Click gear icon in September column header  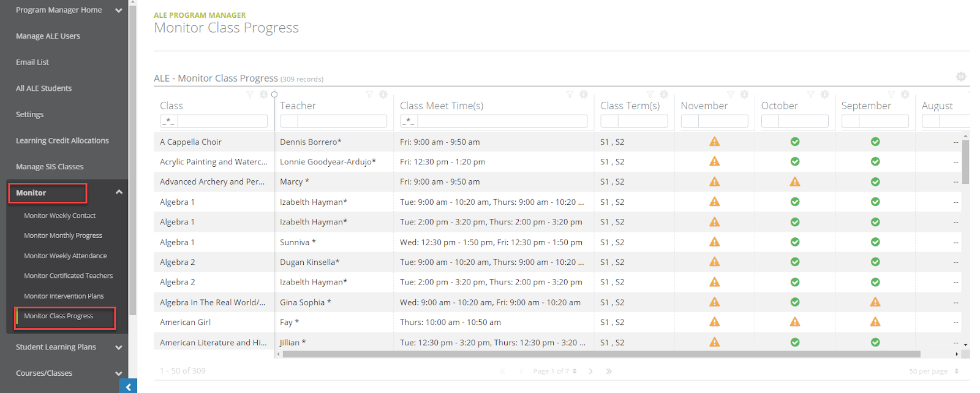(x=905, y=94)
